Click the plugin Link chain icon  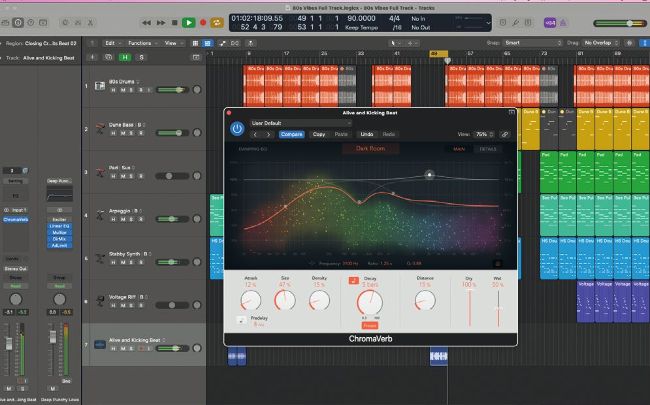tap(505, 134)
